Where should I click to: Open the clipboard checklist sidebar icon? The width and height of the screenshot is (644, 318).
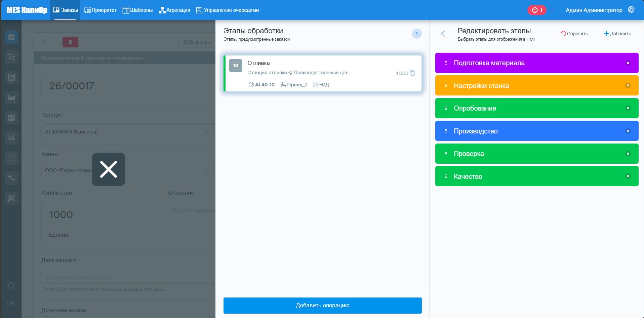click(x=11, y=37)
